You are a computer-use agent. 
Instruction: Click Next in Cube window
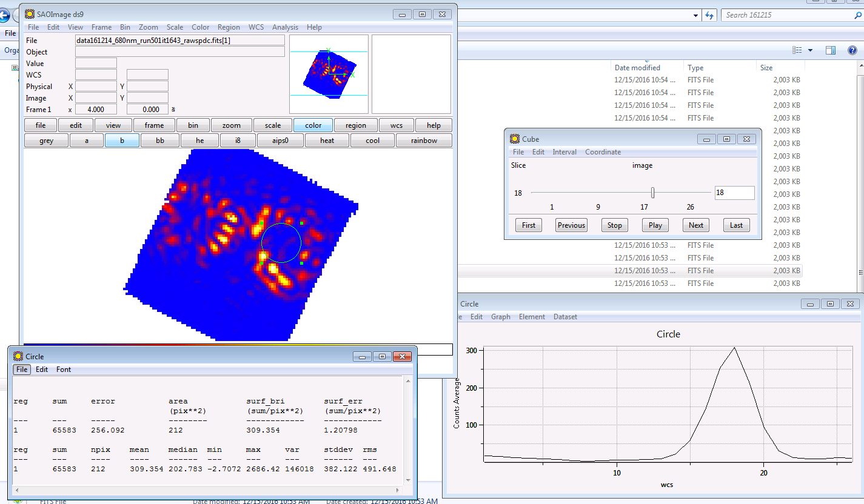696,225
